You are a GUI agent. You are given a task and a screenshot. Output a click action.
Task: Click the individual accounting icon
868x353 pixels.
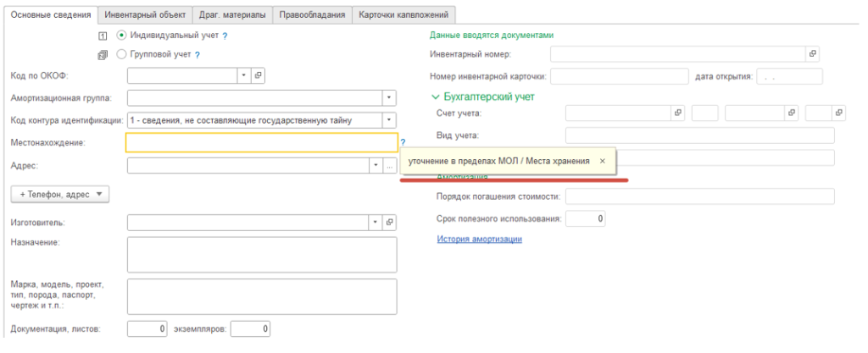click(102, 36)
